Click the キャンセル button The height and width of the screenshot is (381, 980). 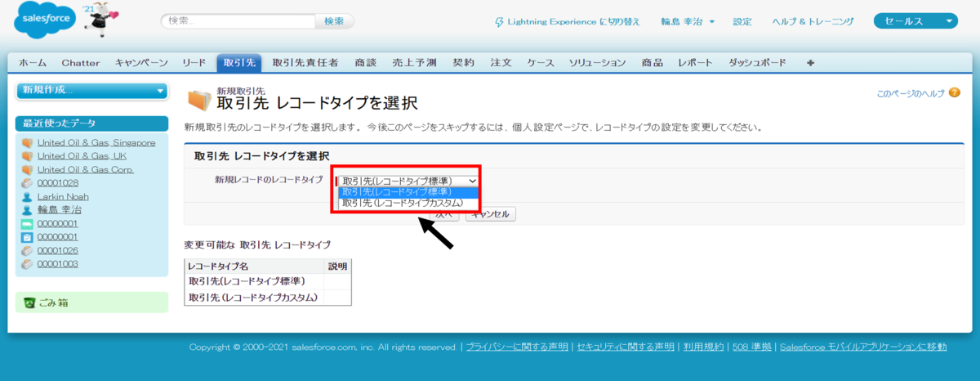coord(490,214)
